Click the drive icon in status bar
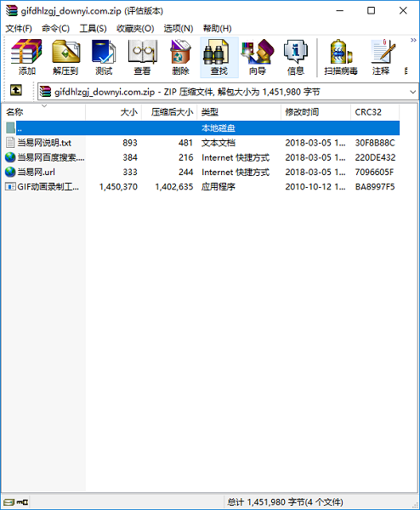 tap(9, 501)
